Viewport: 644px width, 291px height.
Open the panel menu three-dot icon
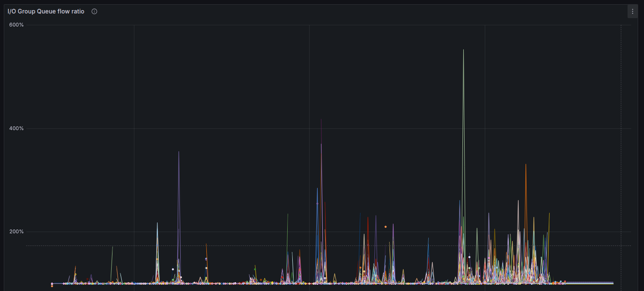click(632, 12)
